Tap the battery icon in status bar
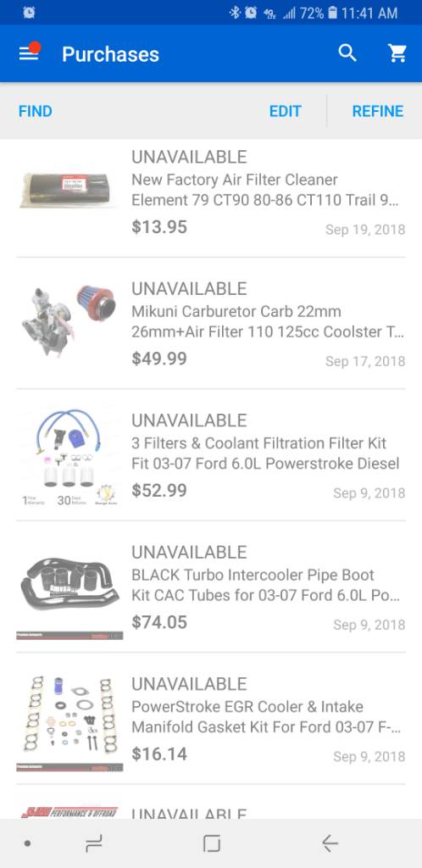The image size is (422, 868). pos(332,12)
